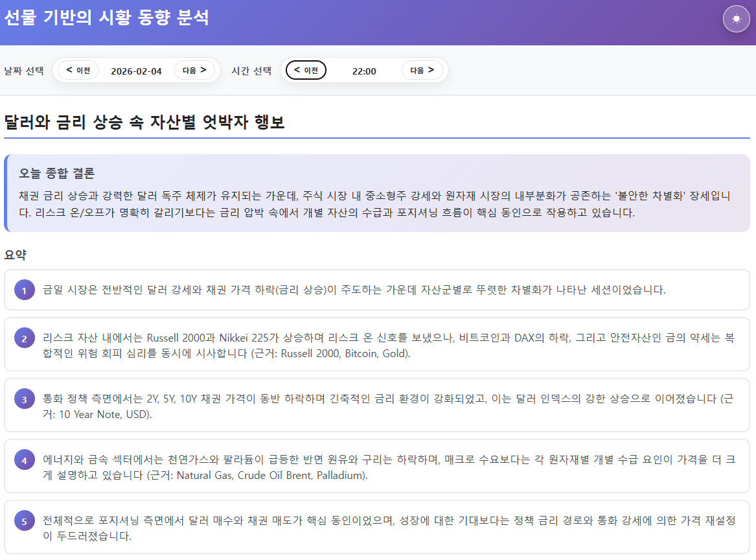
Task: Click the page title '선물 기반의 시황 동향 분석'
Action: 106,17
